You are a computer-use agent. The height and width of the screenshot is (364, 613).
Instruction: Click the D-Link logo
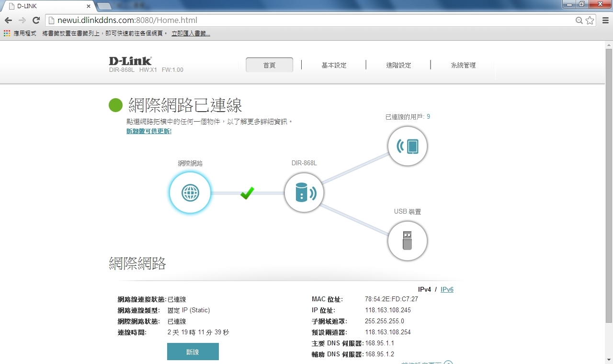click(x=130, y=61)
